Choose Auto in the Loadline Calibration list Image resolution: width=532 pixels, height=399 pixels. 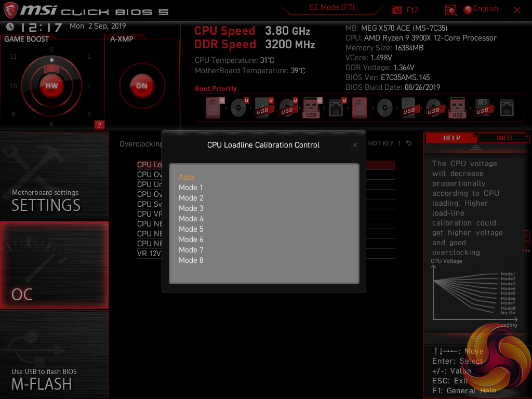[x=187, y=177]
